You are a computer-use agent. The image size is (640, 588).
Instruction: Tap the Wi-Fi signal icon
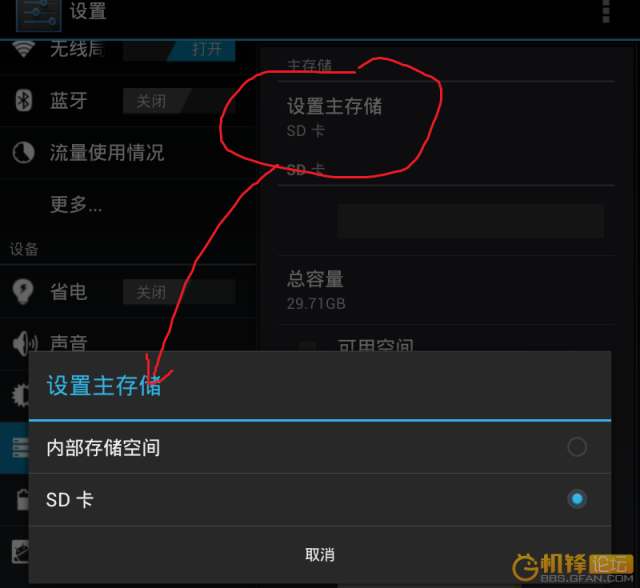click(x=23, y=49)
